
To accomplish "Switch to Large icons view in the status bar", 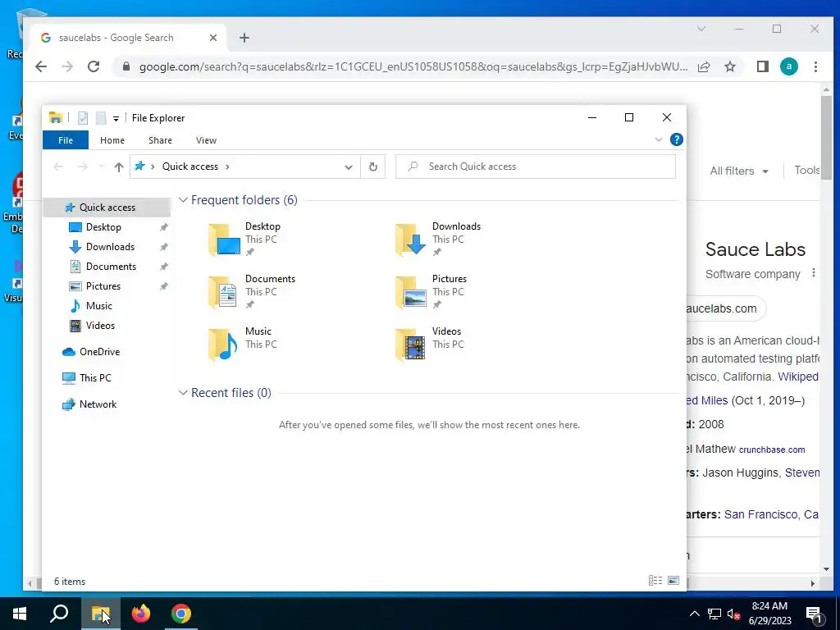I will pos(673,581).
